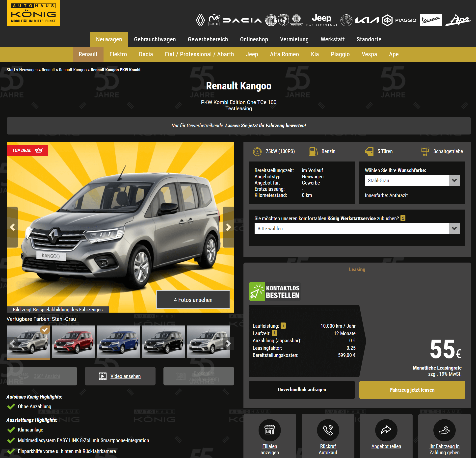Select the Dacia submenu tab
476x458 pixels.
pyautogui.click(x=146, y=54)
